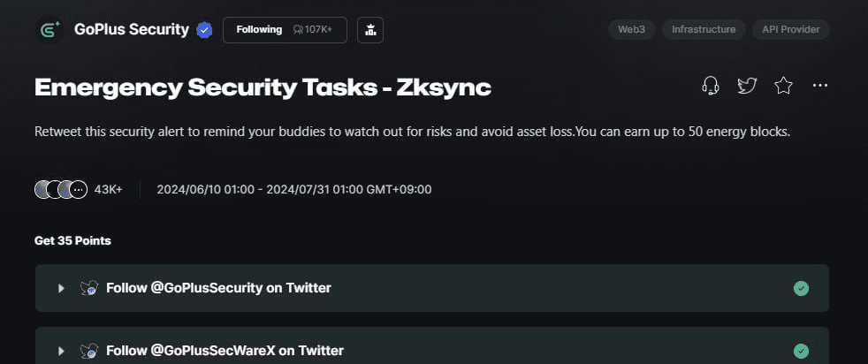This screenshot has width=868, height=364.
Task: Click the green checkmark for @GoPlusSecWareX task
Action: pyautogui.click(x=801, y=351)
